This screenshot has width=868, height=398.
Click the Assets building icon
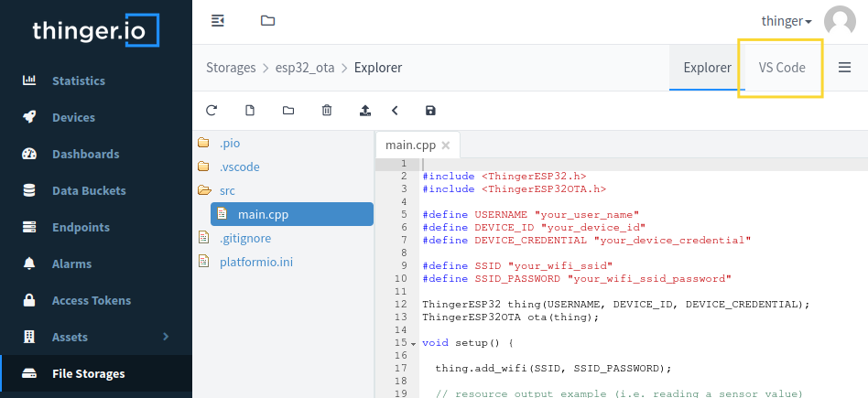[x=28, y=337]
